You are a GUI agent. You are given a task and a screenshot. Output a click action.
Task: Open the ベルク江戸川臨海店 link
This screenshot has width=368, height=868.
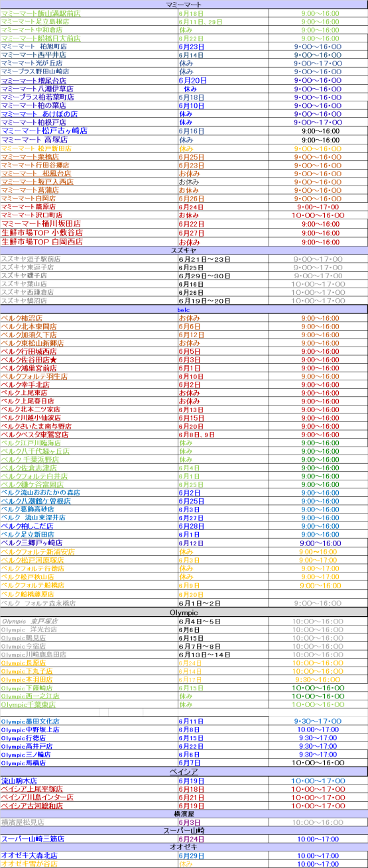click(x=31, y=443)
